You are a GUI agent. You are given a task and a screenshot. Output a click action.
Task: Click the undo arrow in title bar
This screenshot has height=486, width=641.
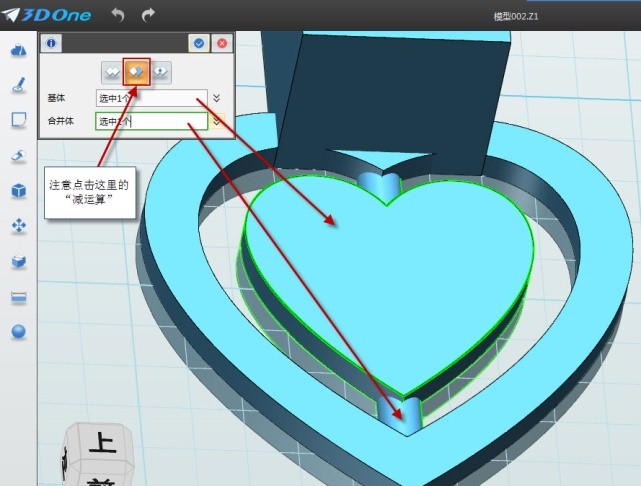point(117,15)
